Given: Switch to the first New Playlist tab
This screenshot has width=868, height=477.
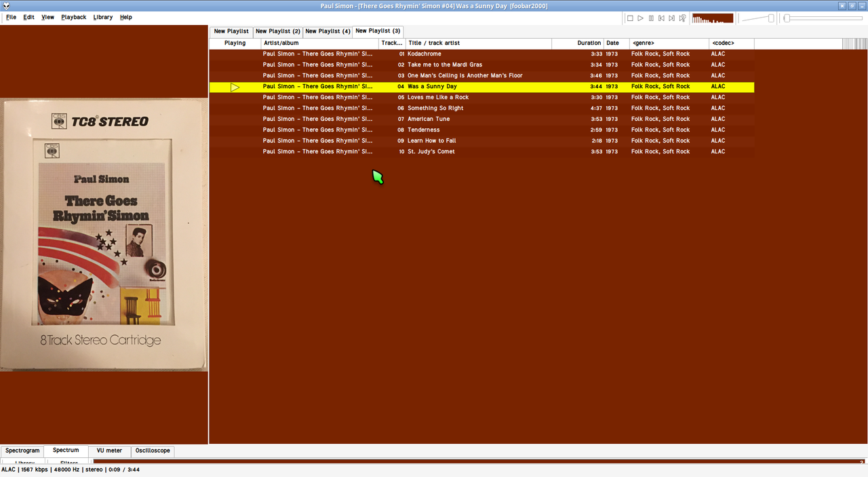Looking at the screenshot, I should coord(231,31).
